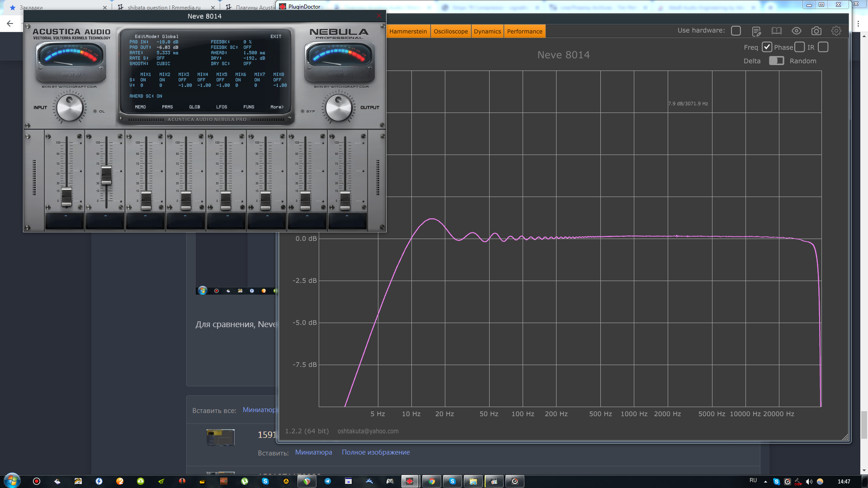Viewport: 868px width, 488px height.
Task: Take a snapshot with the camera icon
Action: (816, 31)
